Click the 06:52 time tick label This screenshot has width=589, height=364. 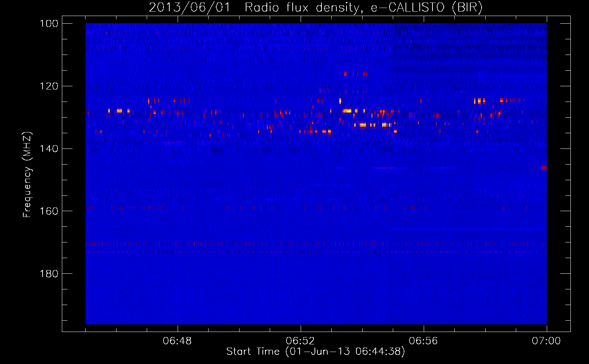point(300,341)
